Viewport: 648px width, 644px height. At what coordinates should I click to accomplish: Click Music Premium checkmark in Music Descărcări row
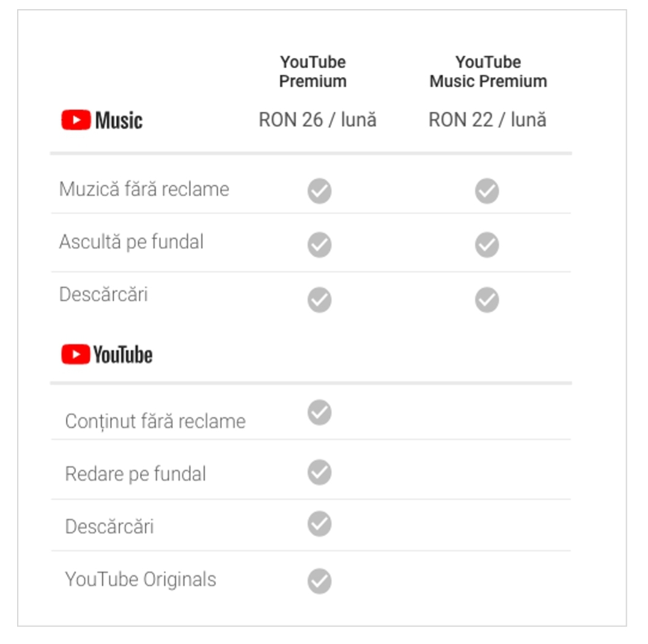click(487, 300)
